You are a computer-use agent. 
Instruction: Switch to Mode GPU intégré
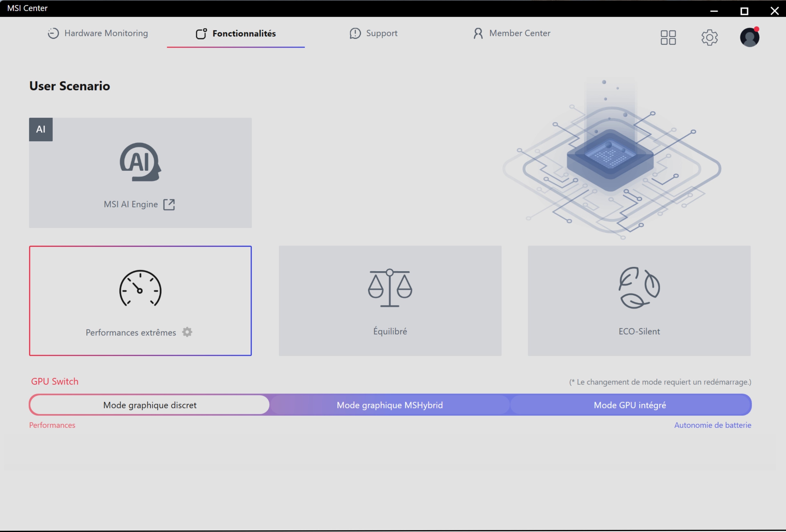pos(630,405)
